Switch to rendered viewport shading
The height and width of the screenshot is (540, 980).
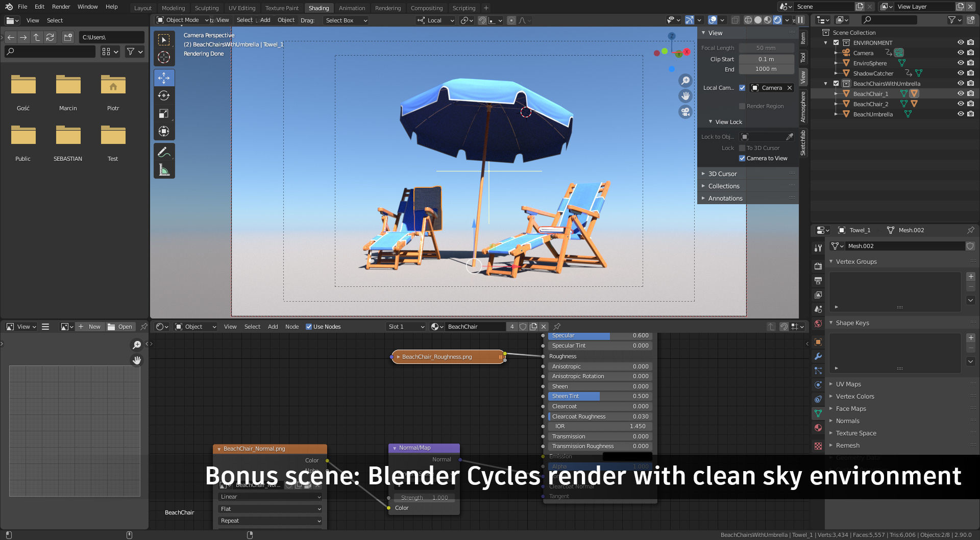777,20
